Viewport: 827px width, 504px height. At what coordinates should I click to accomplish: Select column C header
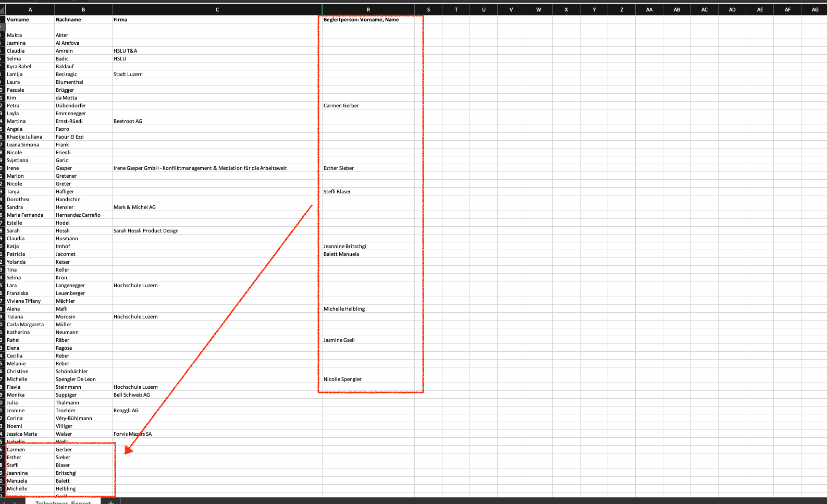click(217, 9)
